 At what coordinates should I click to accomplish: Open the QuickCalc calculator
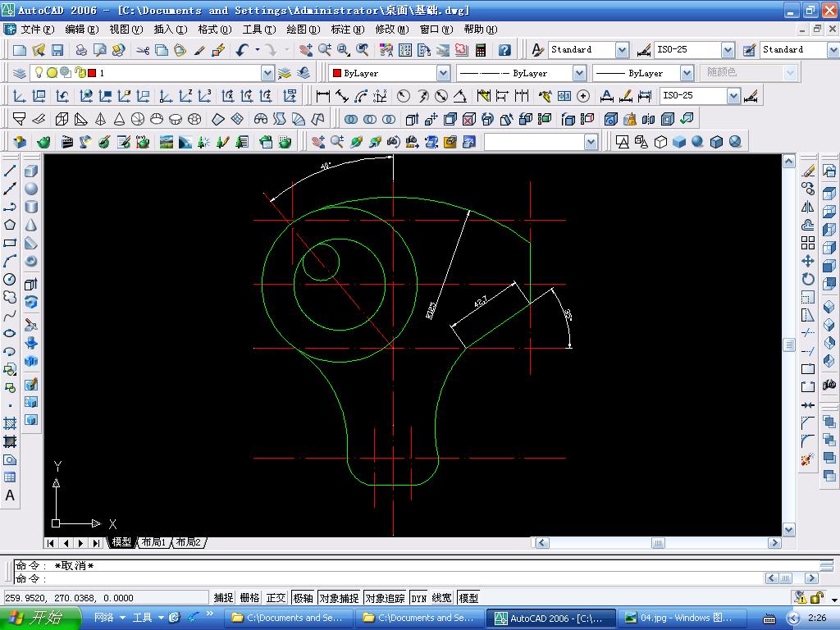point(481,50)
